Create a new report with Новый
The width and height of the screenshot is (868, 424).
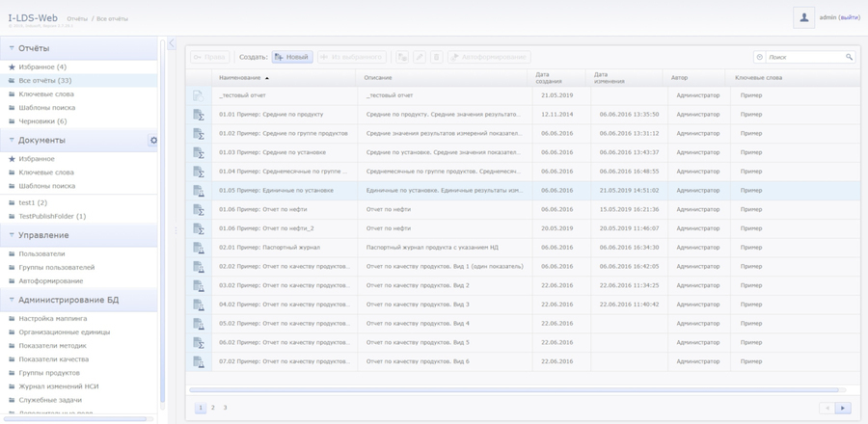[292, 57]
